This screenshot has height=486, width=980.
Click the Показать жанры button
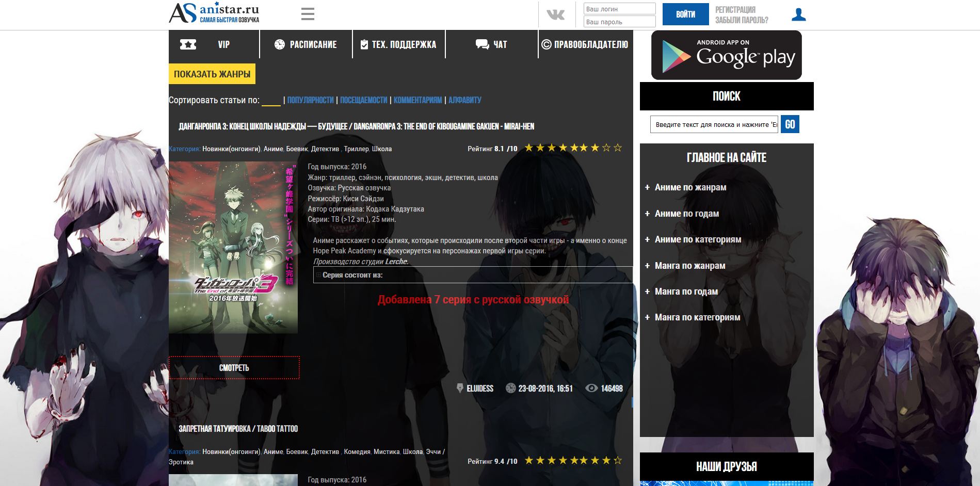tap(212, 74)
